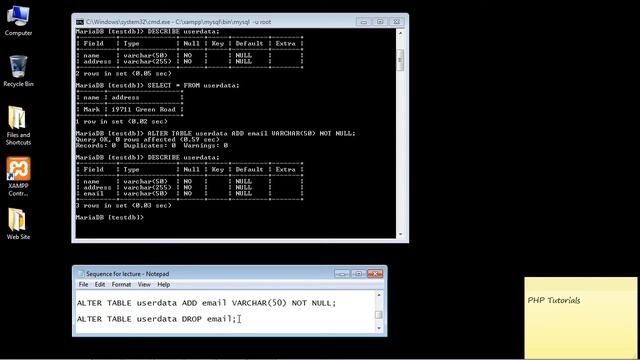Open the Notepad File menu
The image size is (640, 360).
pos(83,284)
